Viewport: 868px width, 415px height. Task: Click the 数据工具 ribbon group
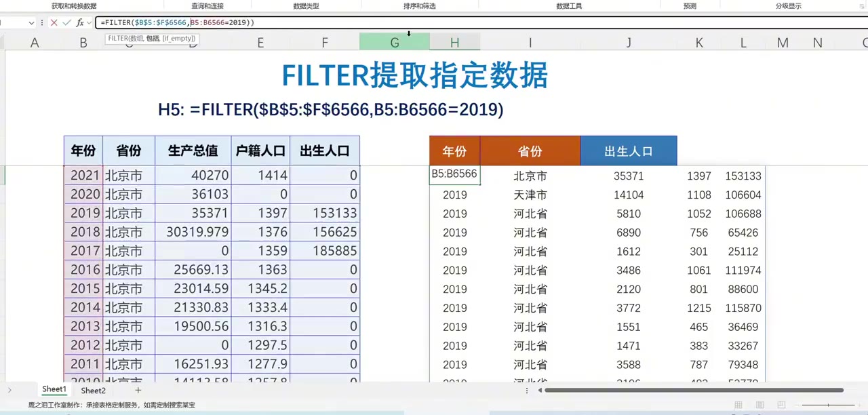pos(569,6)
